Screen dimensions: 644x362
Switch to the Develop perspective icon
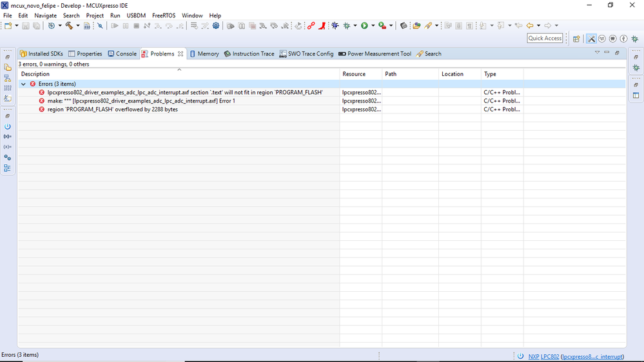click(591, 39)
